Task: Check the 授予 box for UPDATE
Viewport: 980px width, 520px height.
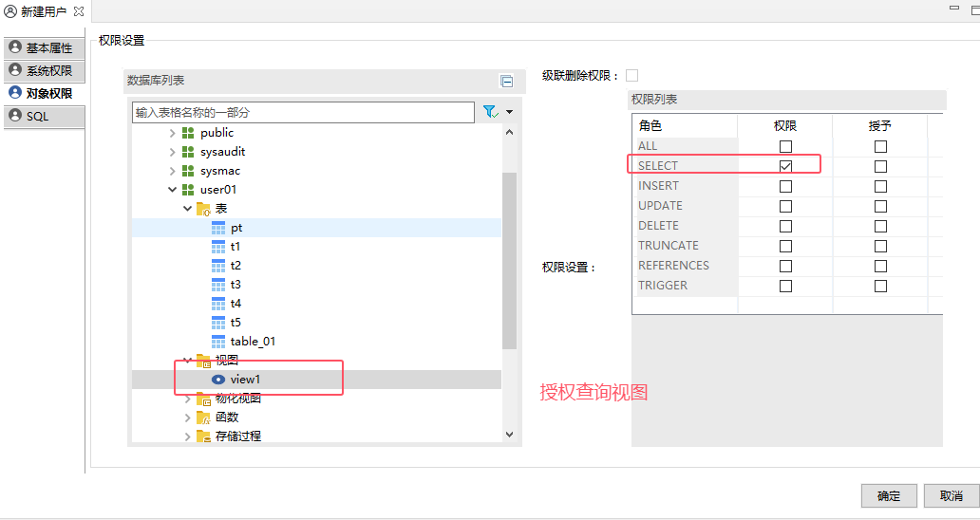Action: click(x=880, y=206)
